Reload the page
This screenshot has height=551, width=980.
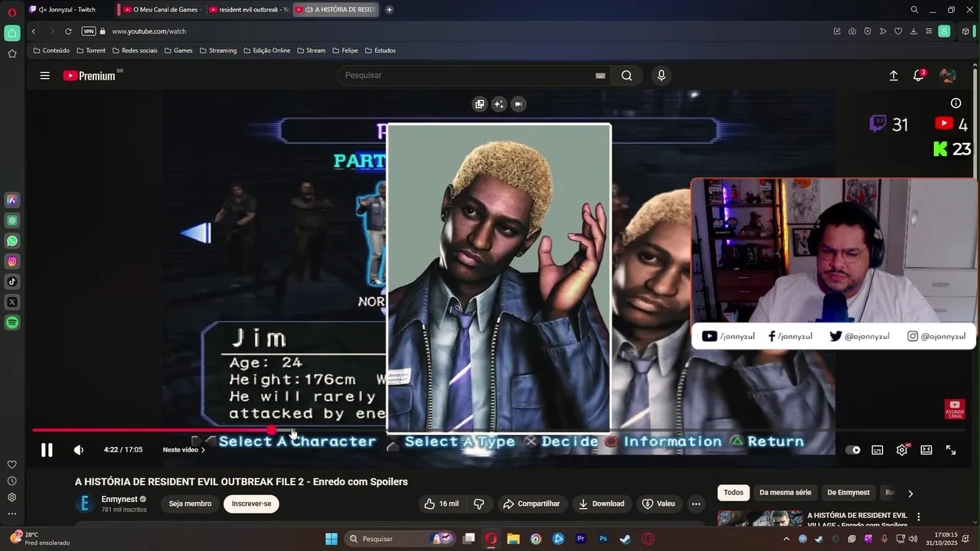click(68, 31)
